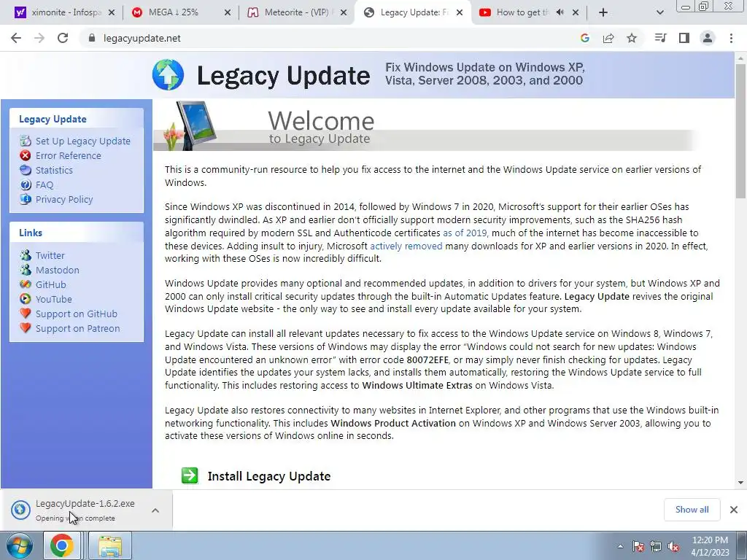Open Chrome's three-dot menu
The image size is (747, 560).
(x=731, y=38)
